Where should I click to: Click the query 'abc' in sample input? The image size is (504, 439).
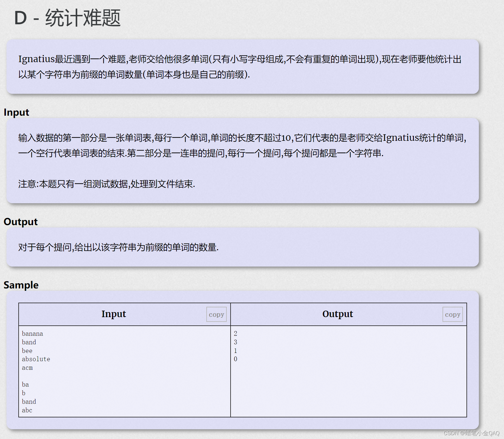click(27, 410)
